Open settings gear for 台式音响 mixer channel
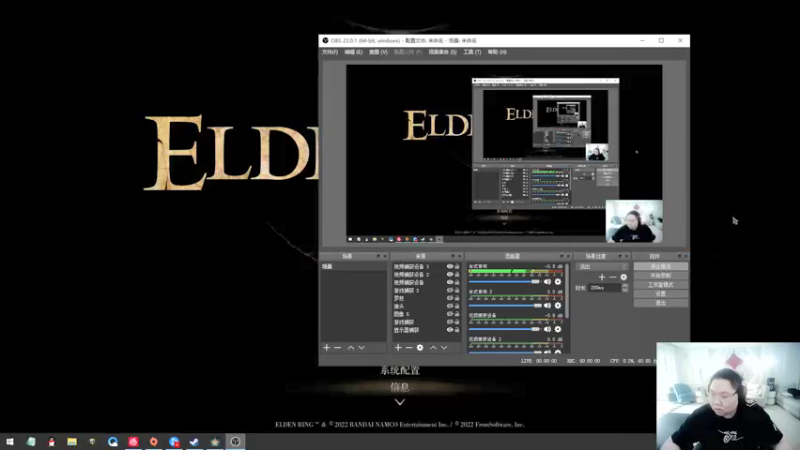Viewport: 800px width, 450px height. [558, 282]
